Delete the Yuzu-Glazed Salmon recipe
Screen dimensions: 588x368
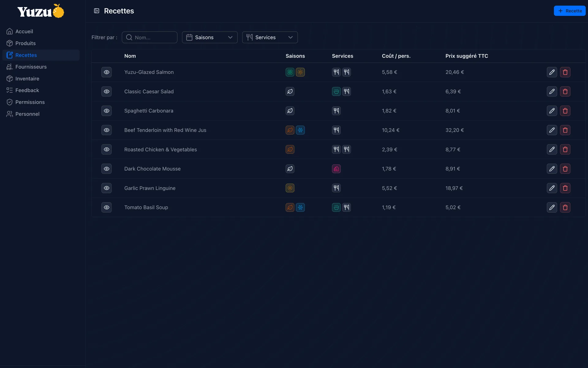565,72
